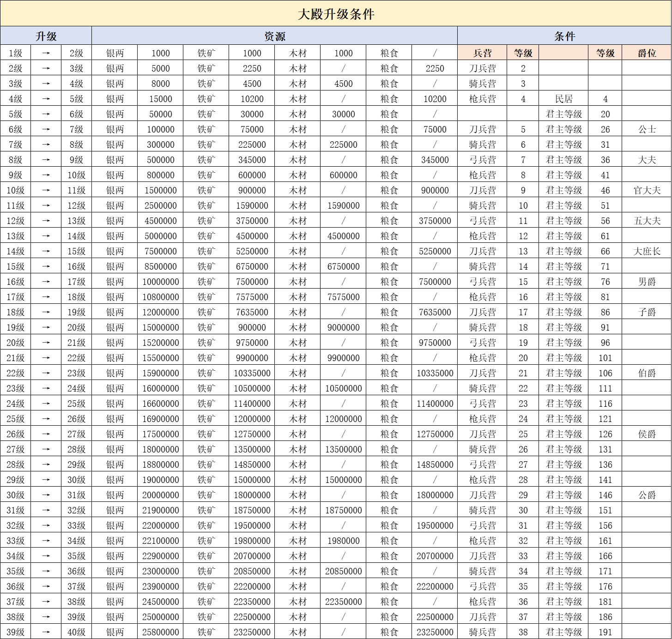Screen dimensions: 672x639
Task: Select the 升级 header cell
Action: click(46, 36)
